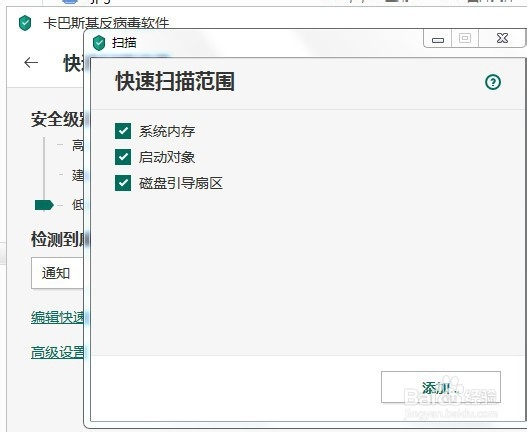Click the 快速扫描范围 heading text
This screenshot has height=432, width=527.
[x=175, y=82]
